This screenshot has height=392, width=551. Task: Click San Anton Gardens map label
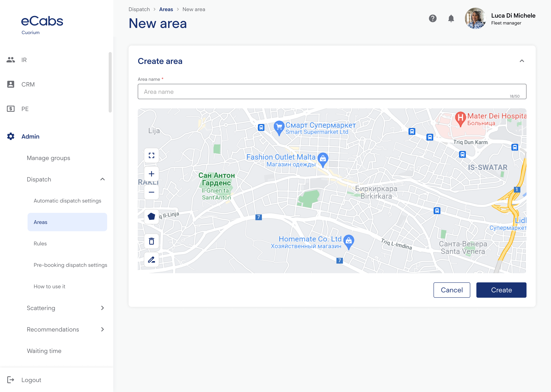pos(216,186)
